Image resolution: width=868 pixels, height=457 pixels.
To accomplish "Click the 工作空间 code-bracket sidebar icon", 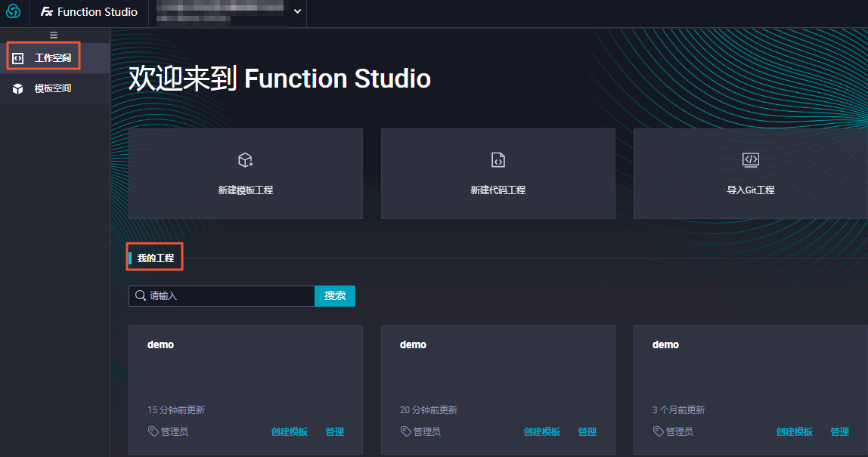I will point(17,58).
